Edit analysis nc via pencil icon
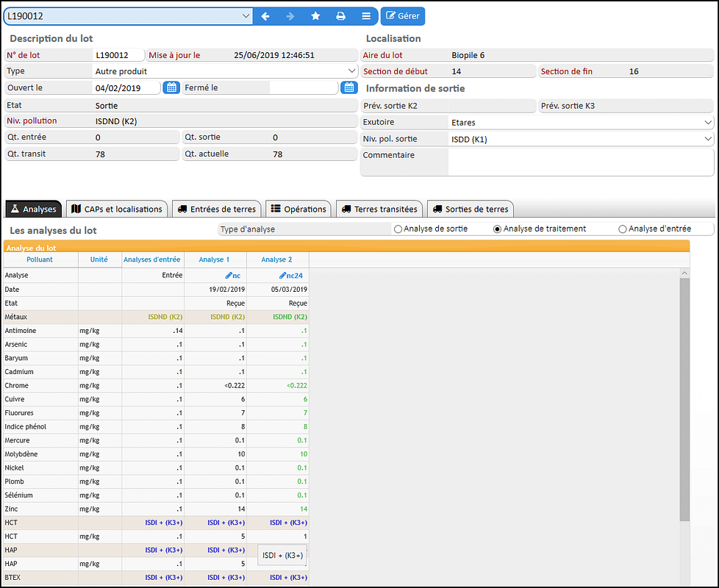The width and height of the screenshot is (719, 588). tap(229, 276)
